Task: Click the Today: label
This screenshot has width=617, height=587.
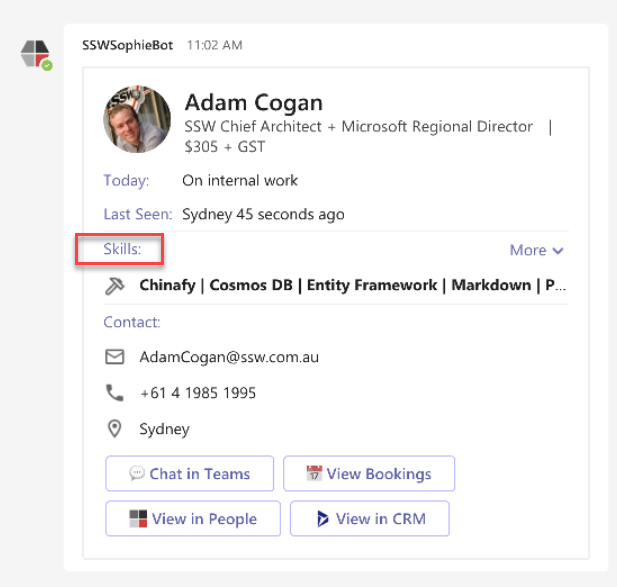Action: point(126,181)
